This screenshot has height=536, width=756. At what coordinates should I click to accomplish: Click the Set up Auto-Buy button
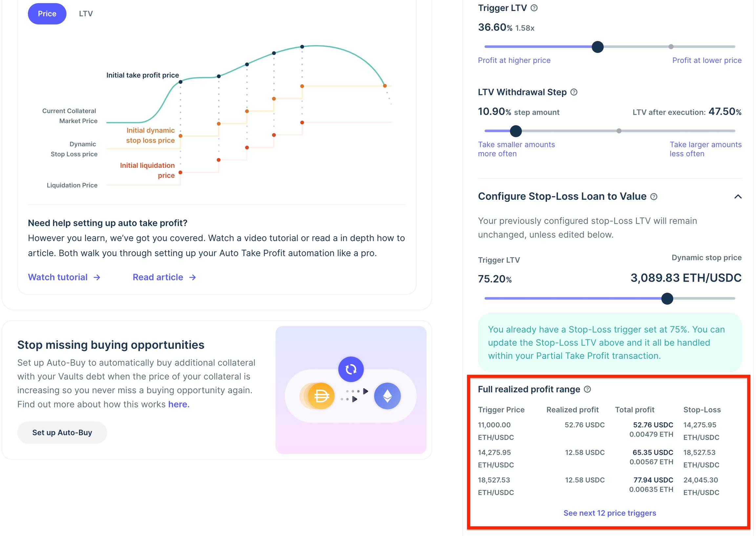(x=62, y=432)
